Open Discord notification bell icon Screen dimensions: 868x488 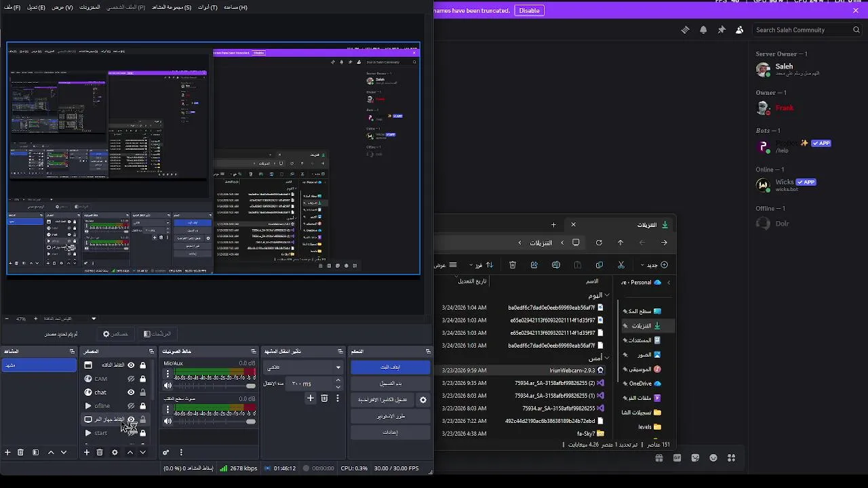click(703, 30)
